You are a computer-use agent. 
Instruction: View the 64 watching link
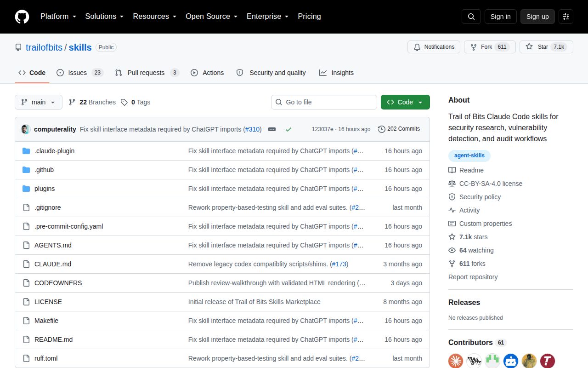pyautogui.click(x=471, y=250)
